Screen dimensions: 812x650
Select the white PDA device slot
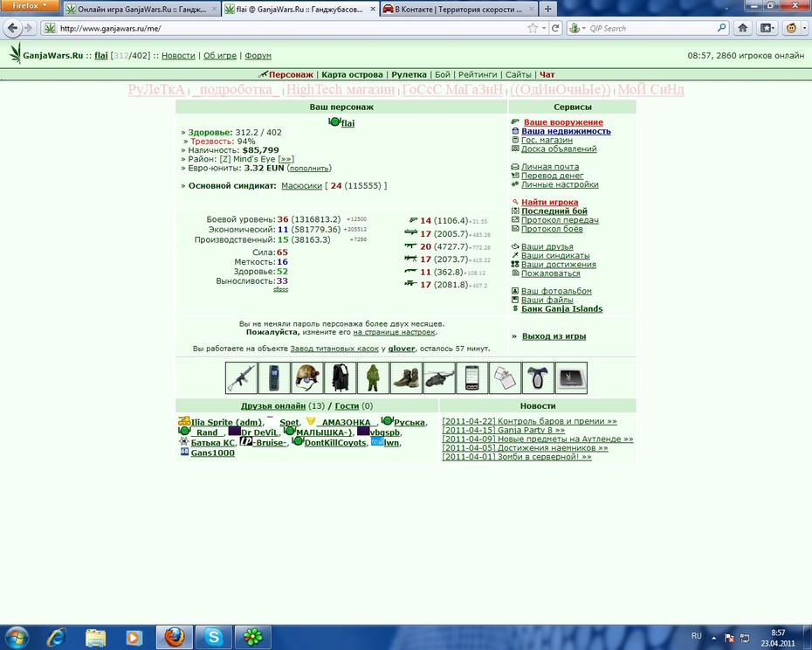point(471,378)
